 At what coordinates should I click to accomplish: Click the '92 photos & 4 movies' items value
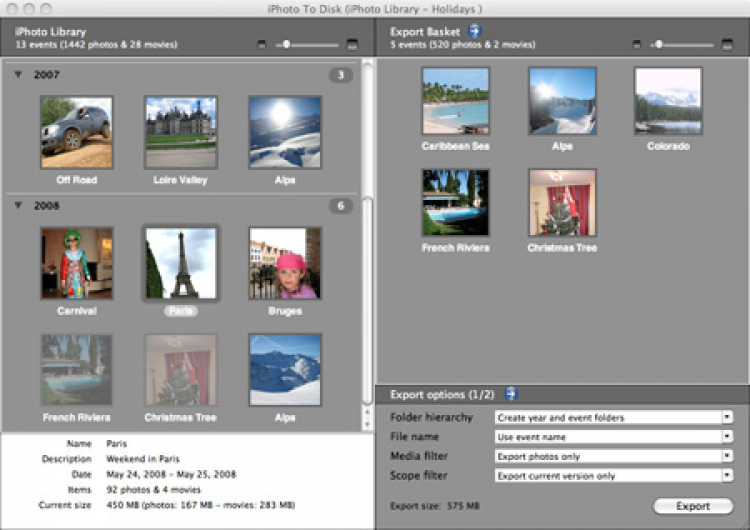[154, 489]
